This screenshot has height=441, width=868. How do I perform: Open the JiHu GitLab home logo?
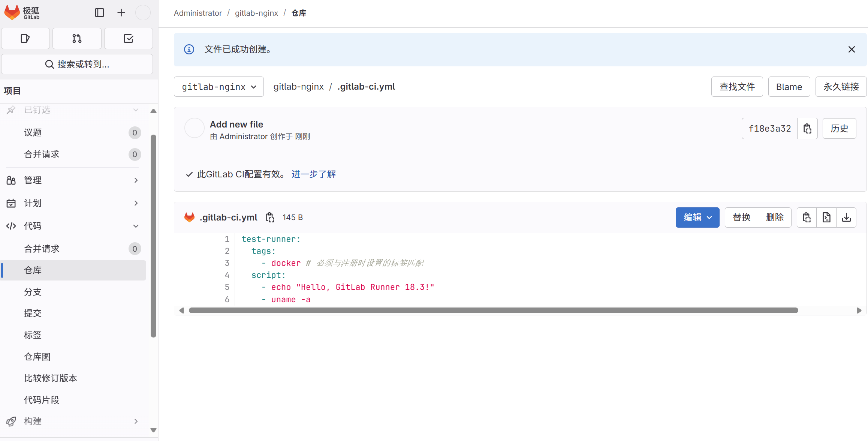click(22, 13)
